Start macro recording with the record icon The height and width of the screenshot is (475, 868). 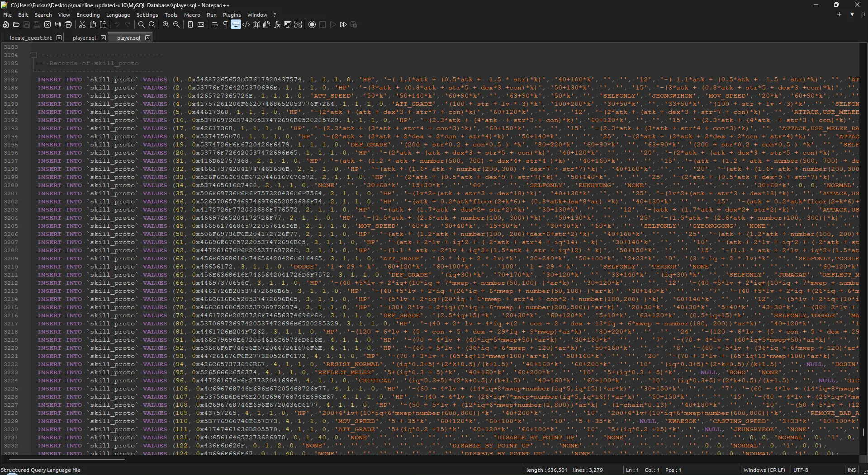point(312,24)
